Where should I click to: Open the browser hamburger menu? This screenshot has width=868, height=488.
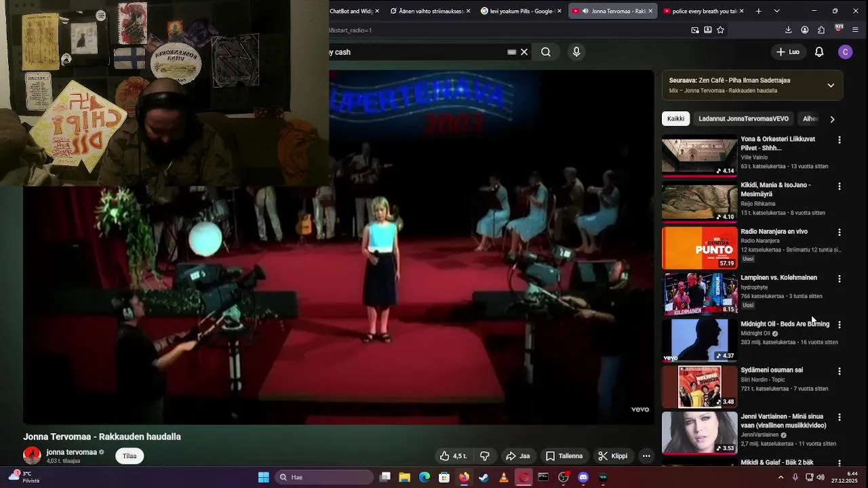coord(855,30)
